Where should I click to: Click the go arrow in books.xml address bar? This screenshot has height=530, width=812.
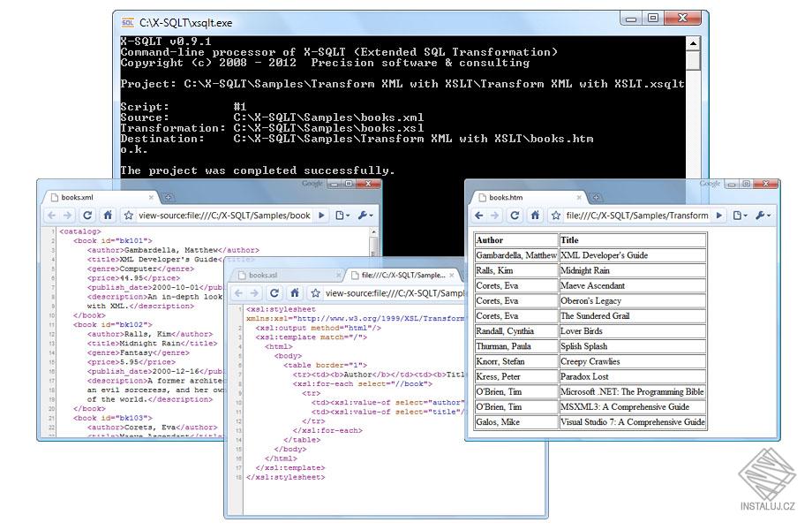point(321,216)
